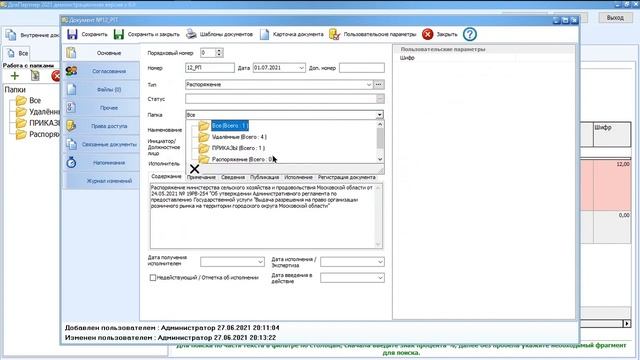Click right scroll arrow in main window
The height and width of the screenshot is (360, 640).
(x=627, y=324)
